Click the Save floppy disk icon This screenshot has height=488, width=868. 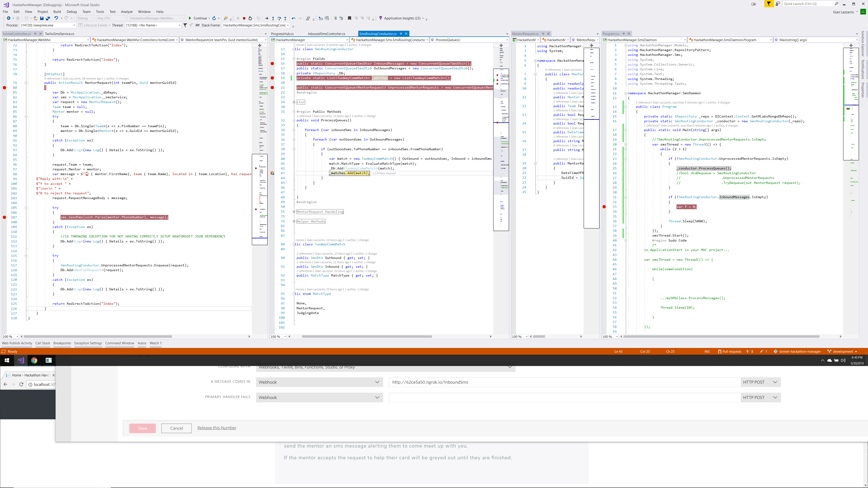42,18
